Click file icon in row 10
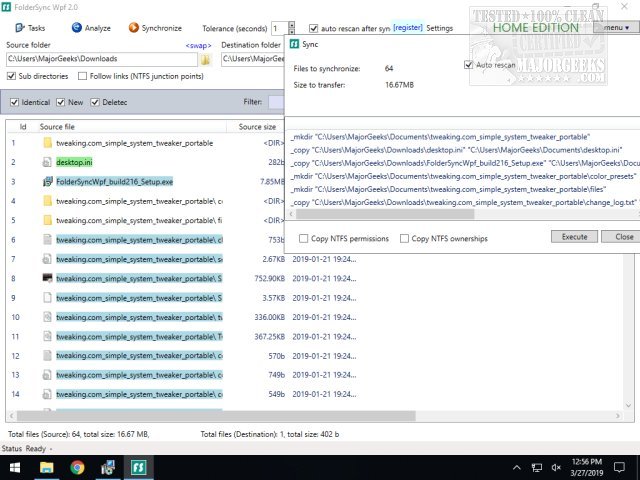 (47, 317)
